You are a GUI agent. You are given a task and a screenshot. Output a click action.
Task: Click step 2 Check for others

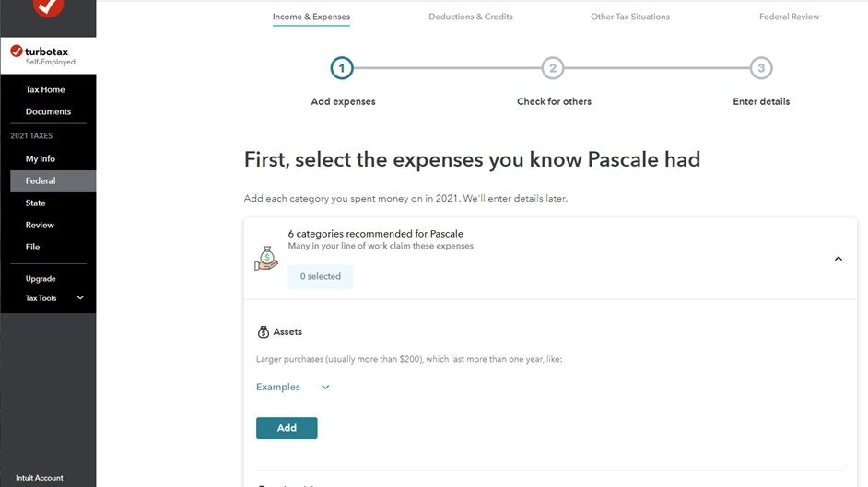click(552, 68)
